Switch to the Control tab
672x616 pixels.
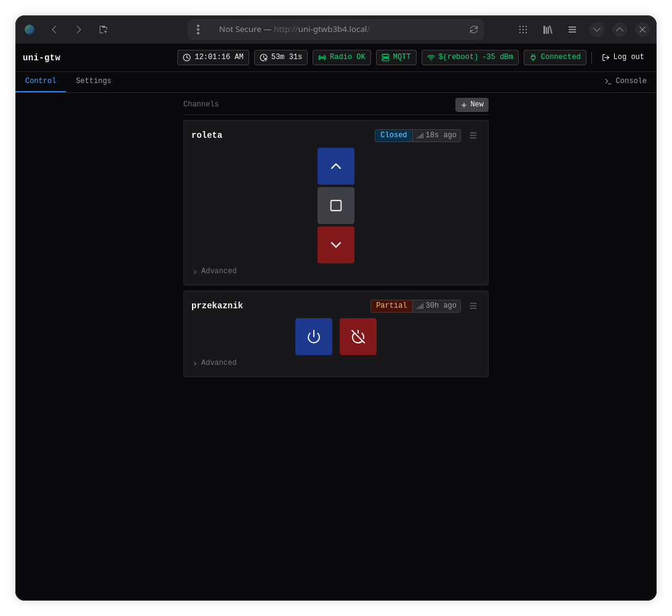pos(41,81)
